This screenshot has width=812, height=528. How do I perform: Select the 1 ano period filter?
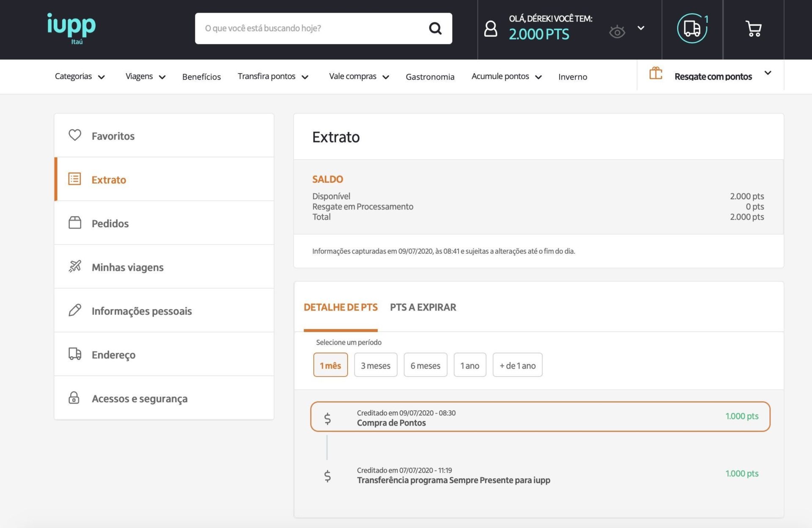(x=470, y=365)
